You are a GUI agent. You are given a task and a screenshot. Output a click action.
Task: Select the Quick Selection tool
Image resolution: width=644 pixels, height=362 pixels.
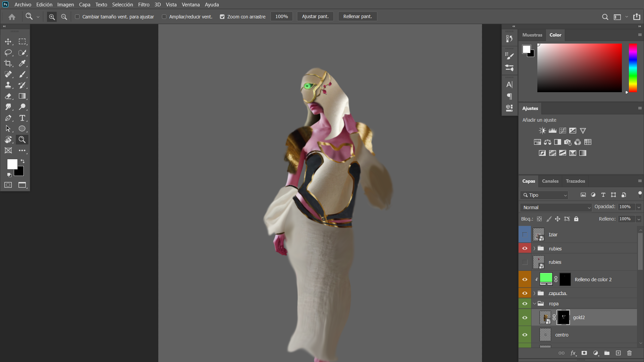[22, 53]
